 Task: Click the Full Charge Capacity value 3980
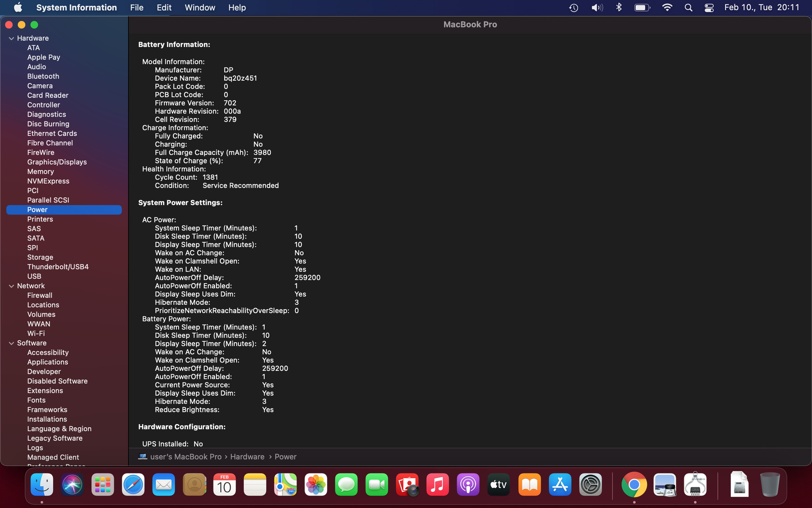click(262, 153)
